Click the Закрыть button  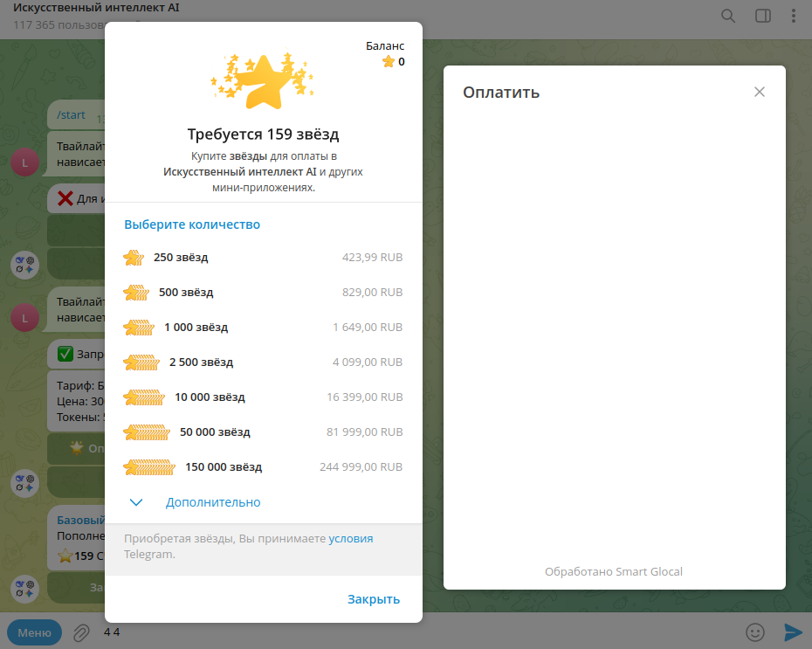(374, 599)
